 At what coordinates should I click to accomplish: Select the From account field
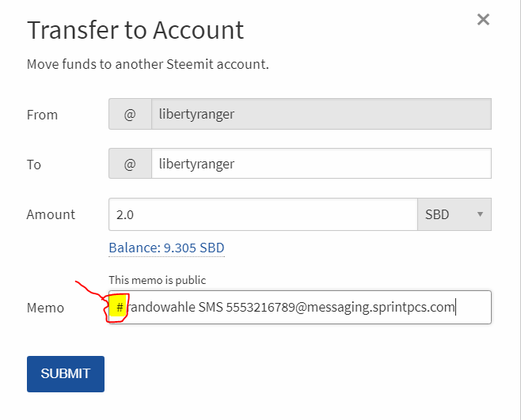coord(321,114)
